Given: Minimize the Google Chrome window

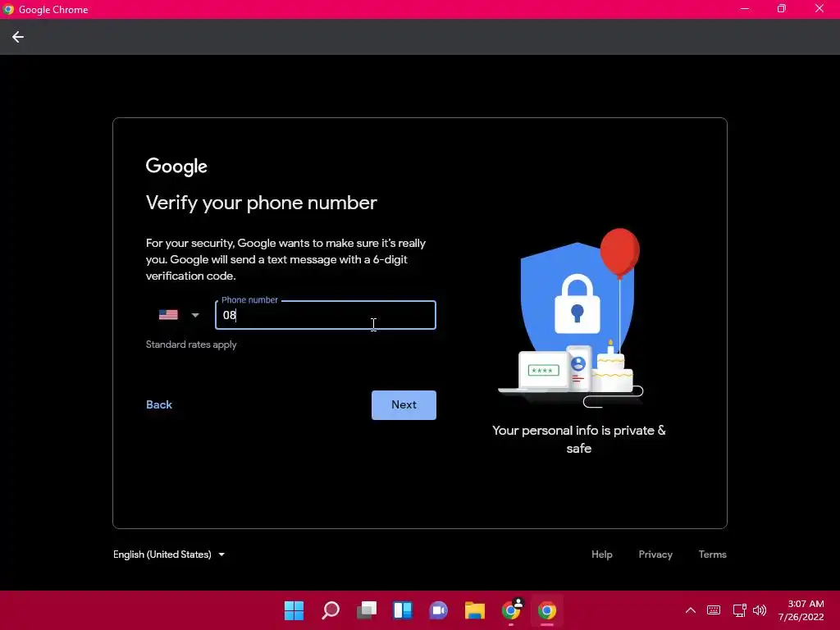Looking at the screenshot, I should pos(745,9).
